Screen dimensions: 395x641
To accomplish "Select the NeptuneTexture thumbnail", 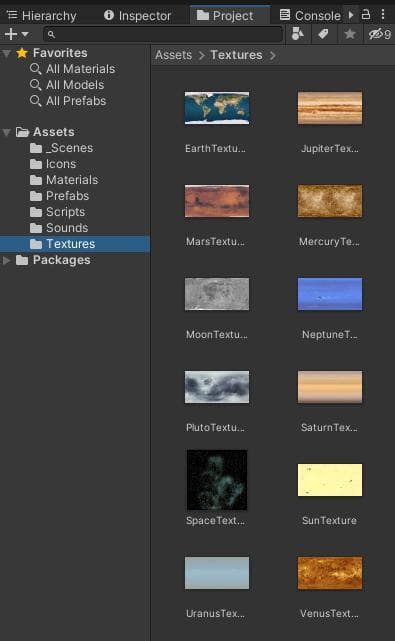I will pyautogui.click(x=330, y=294).
